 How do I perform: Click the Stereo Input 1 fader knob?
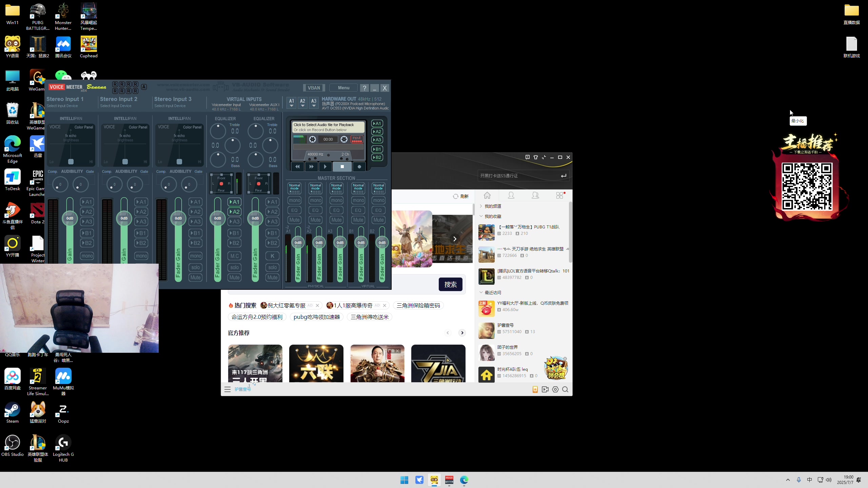point(70,218)
